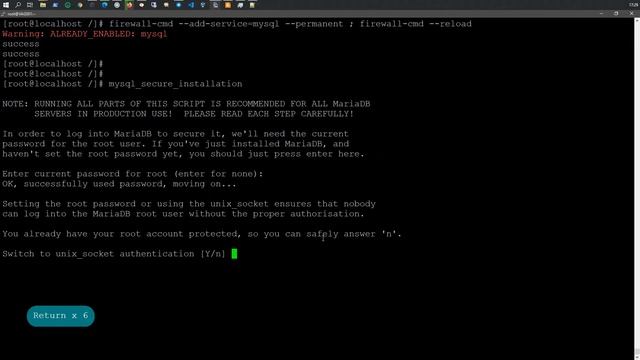640x360 pixels.
Task: Click 'Switch to unix_socket authentication' prompt text
Action: pyautogui.click(x=114, y=254)
